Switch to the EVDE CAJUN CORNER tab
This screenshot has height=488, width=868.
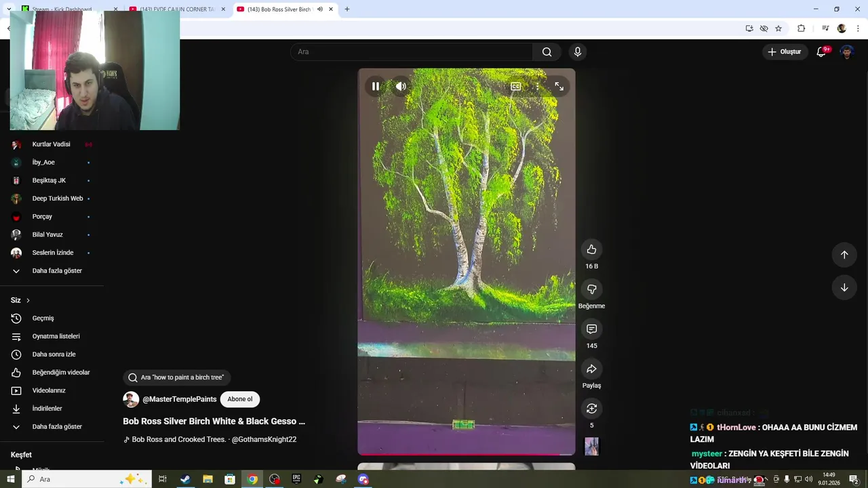(178, 9)
